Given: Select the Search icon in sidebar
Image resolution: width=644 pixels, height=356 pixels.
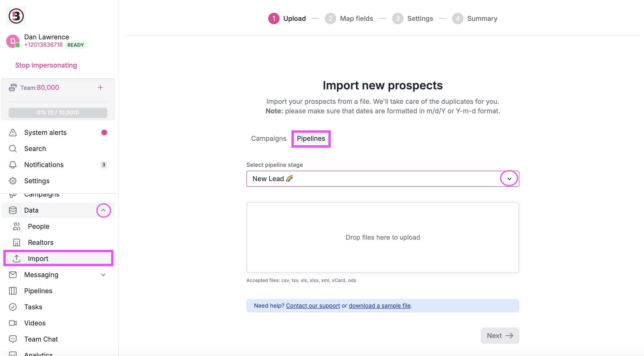Looking at the screenshot, I should (x=13, y=149).
